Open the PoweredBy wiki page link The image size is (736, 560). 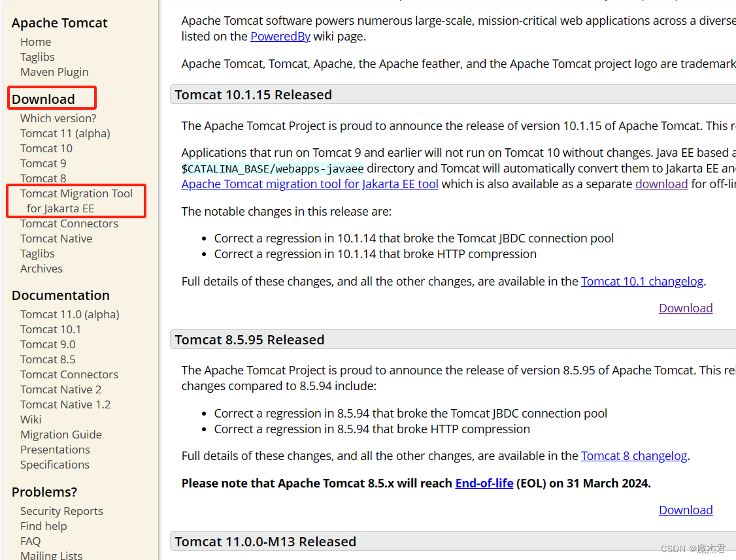[280, 36]
